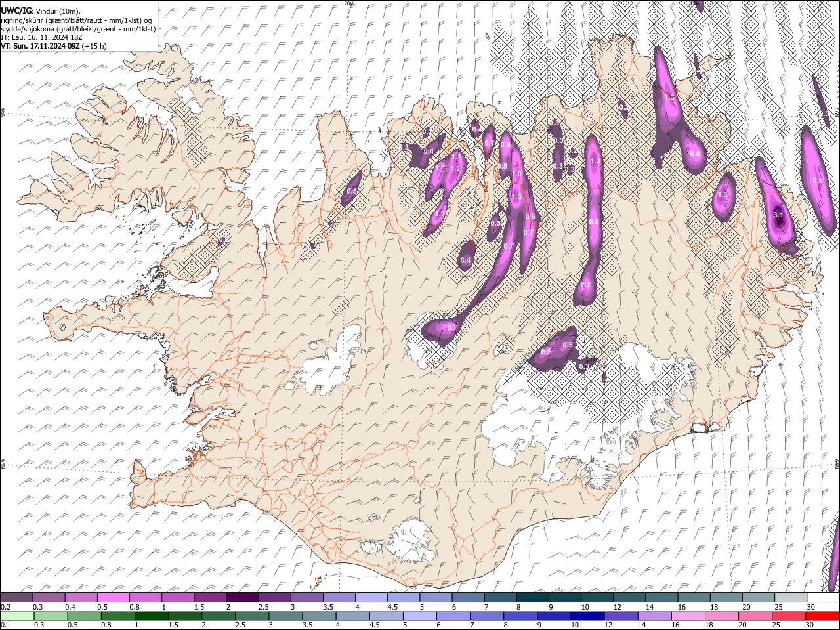Click the 'VT: Sun. 17.11.2024 09Z' valid time
The width and height of the screenshot is (840, 630).
pyautogui.click(x=40, y=46)
